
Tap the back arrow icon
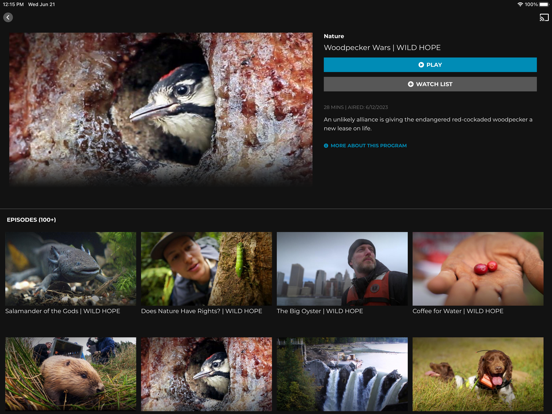tap(8, 17)
